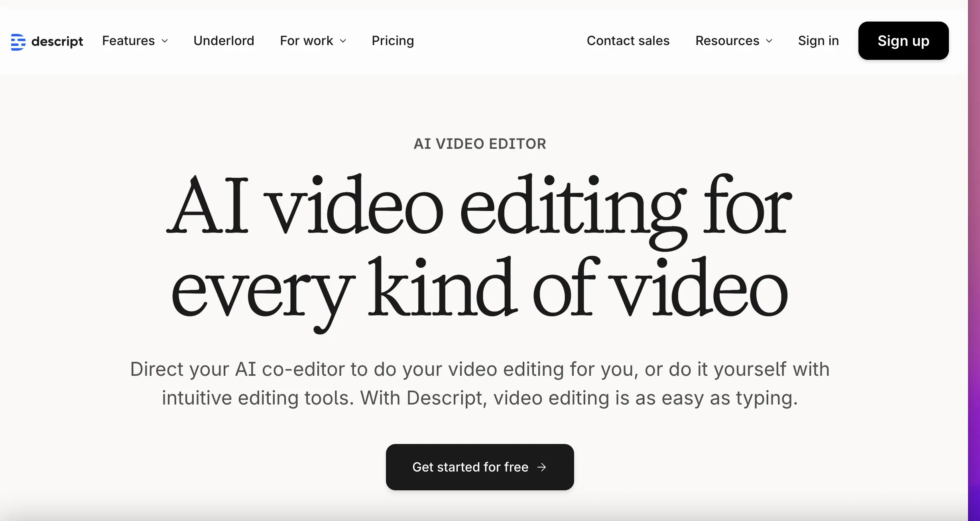Open the Features menu
Screen dimensions: 980x521
128,41
